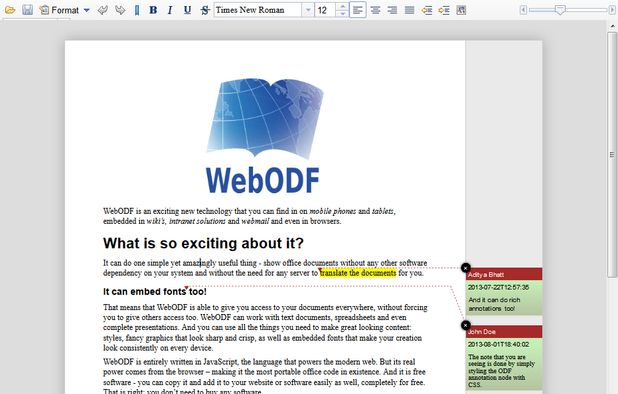Click the font size 12 field

[x=325, y=10]
